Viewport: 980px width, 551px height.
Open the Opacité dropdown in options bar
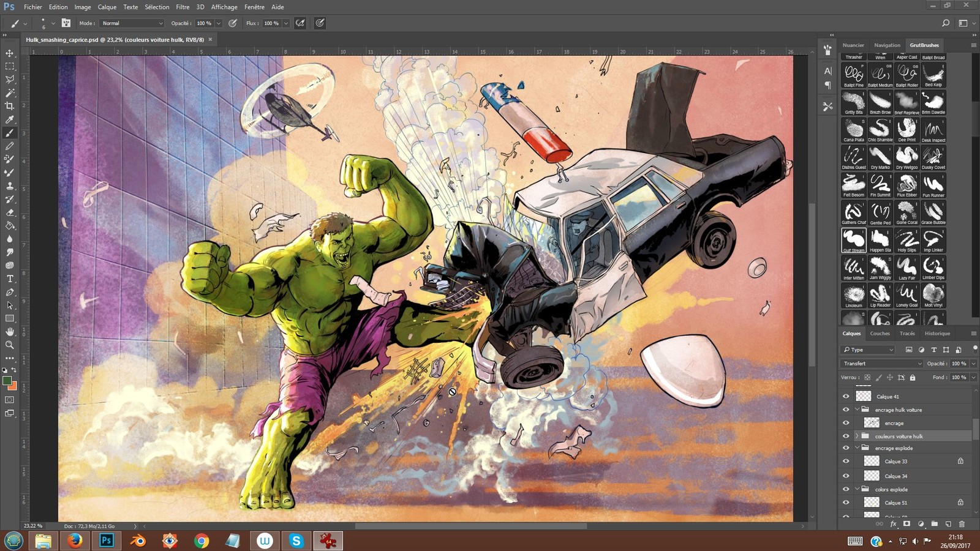[x=219, y=23]
